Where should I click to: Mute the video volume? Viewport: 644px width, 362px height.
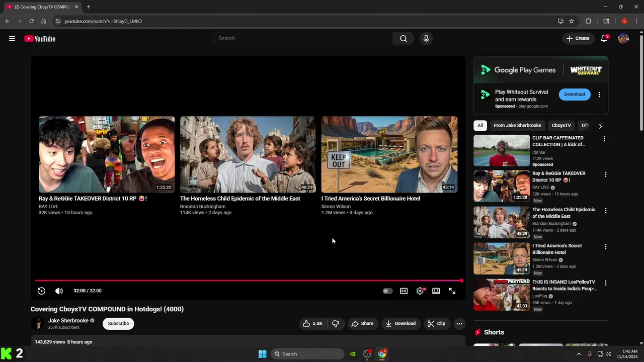[x=59, y=291]
